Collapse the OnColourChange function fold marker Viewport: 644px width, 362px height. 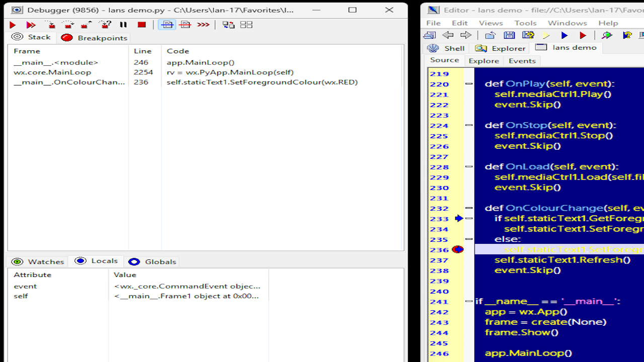pos(469,208)
